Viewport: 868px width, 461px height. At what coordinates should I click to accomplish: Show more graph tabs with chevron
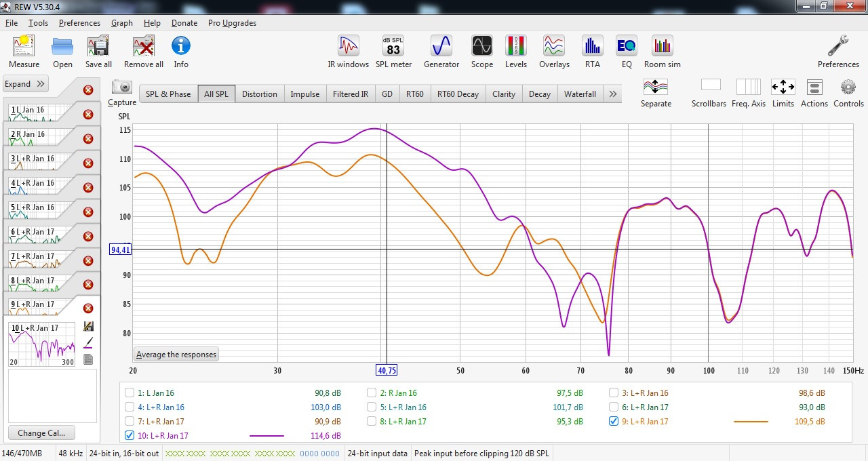612,94
